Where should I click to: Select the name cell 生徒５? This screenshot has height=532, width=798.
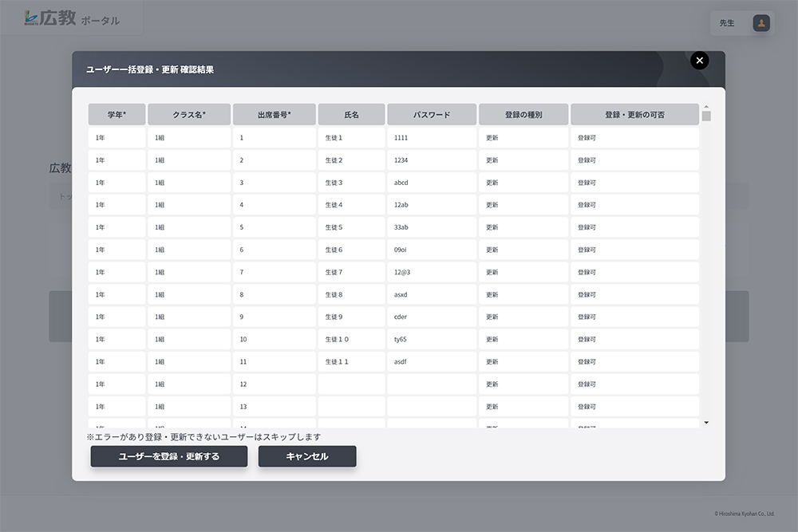click(x=351, y=227)
